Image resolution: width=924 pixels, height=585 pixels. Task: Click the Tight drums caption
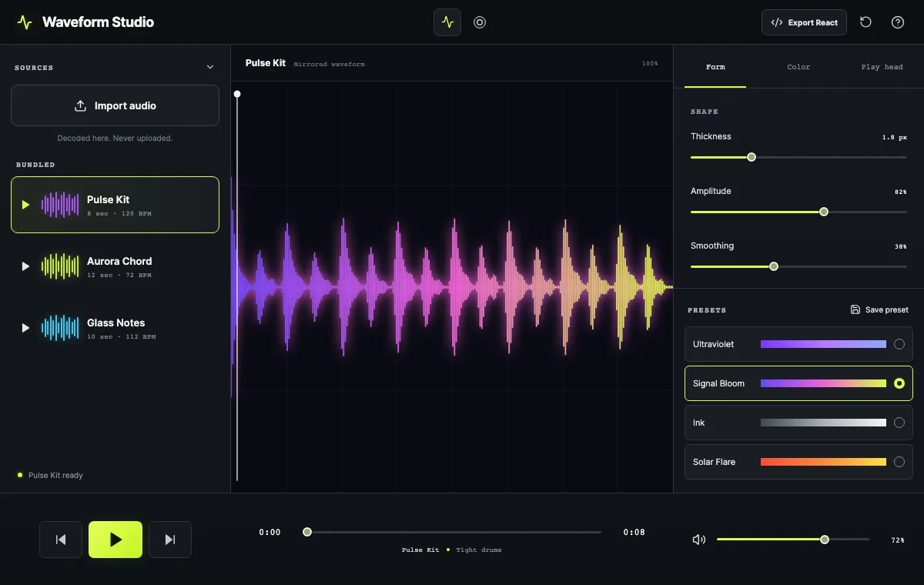click(x=478, y=550)
